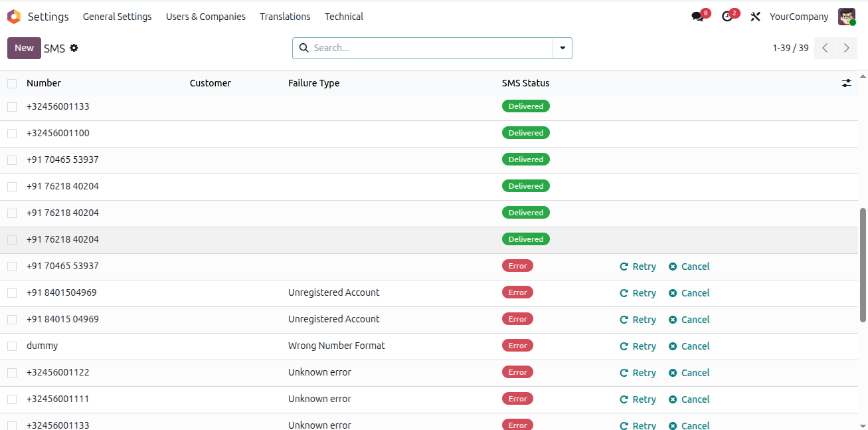Click into the Search field
The image size is (868, 430).
[432, 48]
